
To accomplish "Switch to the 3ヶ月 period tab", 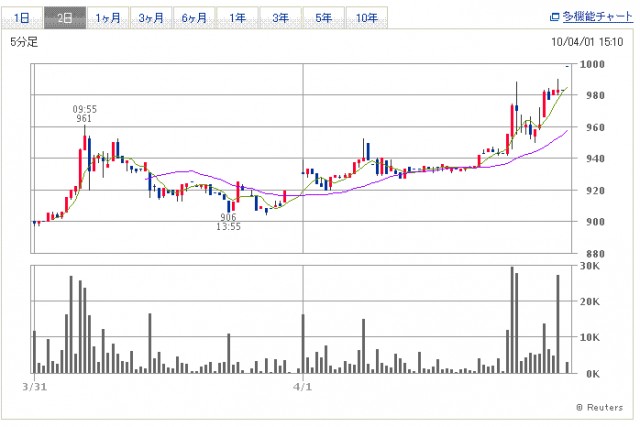I will tap(151, 18).
